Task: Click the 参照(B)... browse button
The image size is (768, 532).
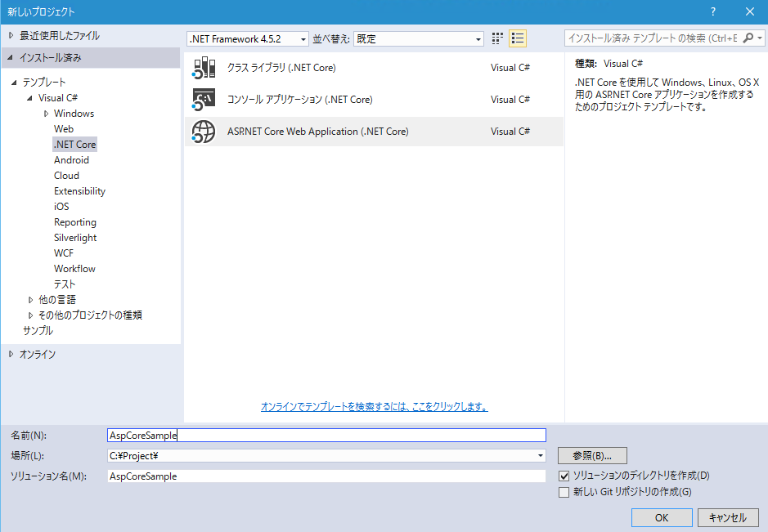Action: click(x=592, y=456)
